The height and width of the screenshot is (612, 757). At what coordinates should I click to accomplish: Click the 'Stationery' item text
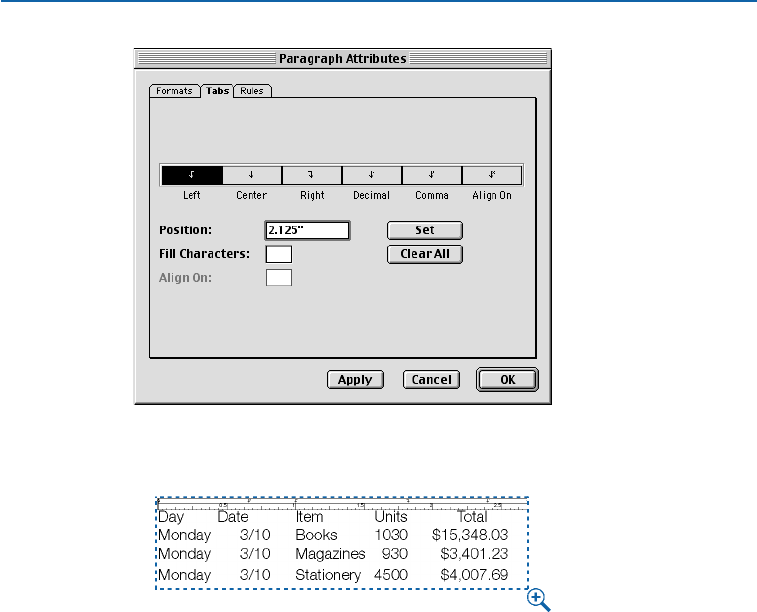tap(328, 575)
